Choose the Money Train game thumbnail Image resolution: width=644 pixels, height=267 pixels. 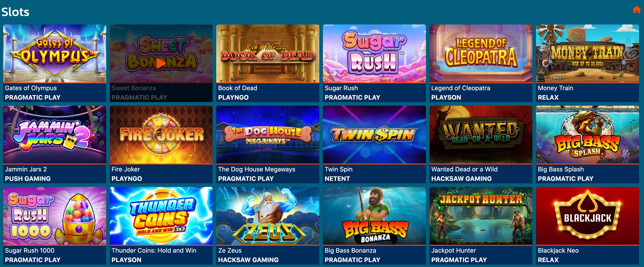tap(587, 53)
